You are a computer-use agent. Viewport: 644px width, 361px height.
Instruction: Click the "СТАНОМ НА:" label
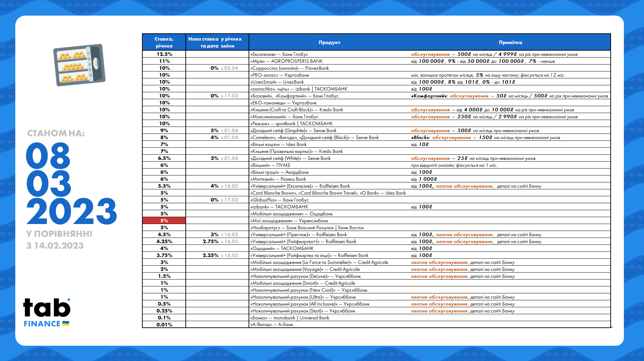point(56,134)
